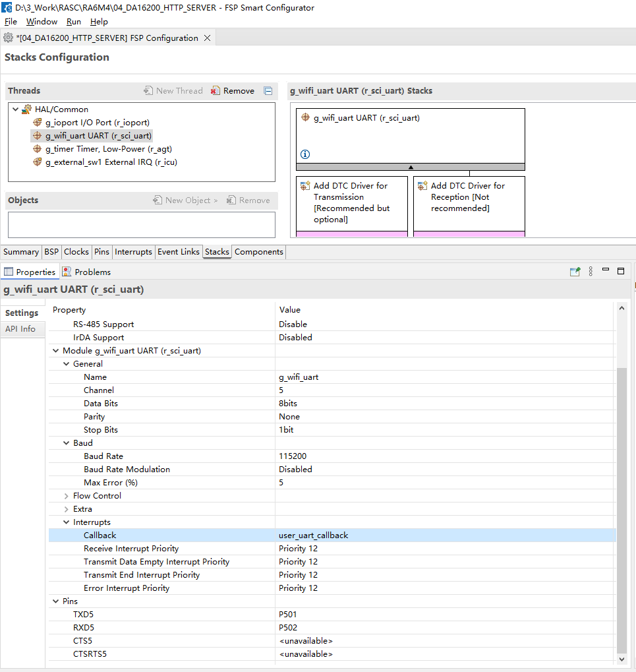Click the gear icon on FSP Configuration tab
The height and width of the screenshot is (672, 636).
pos(8,38)
